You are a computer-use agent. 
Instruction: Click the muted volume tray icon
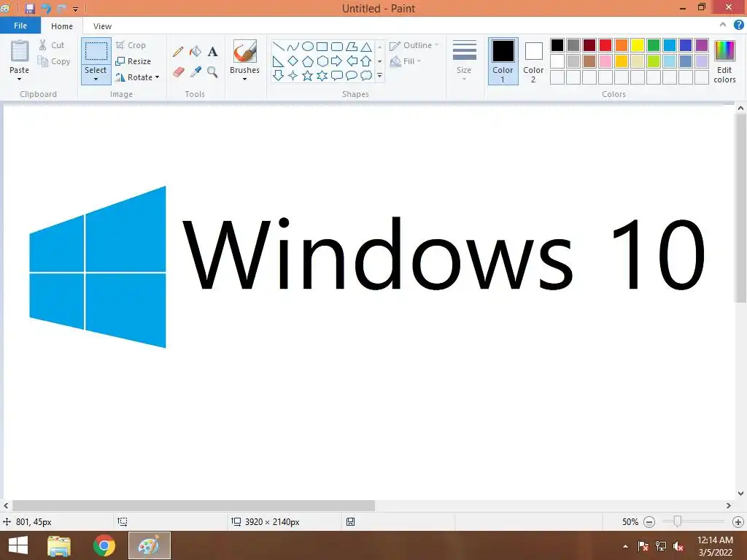click(678, 546)
